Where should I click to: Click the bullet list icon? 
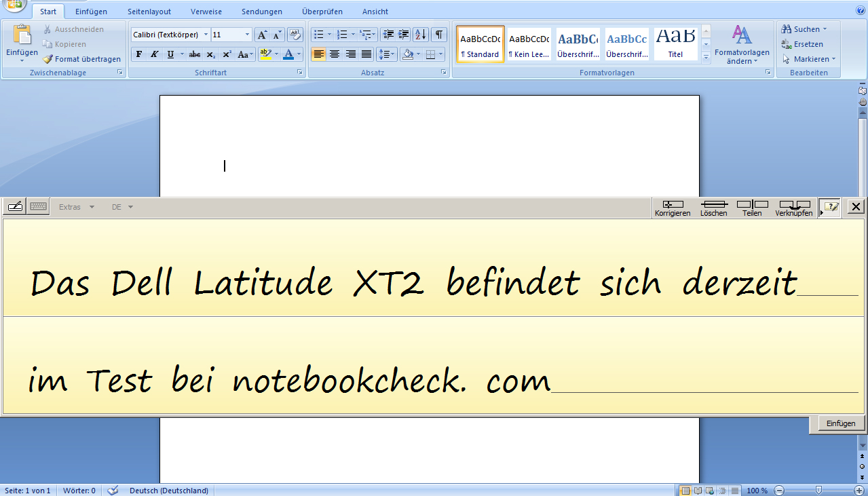319,35
